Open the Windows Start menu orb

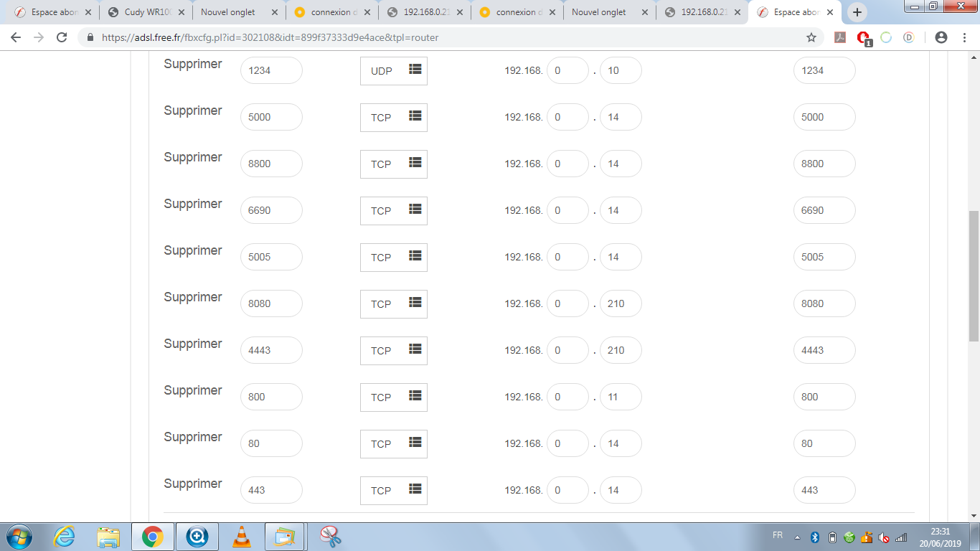point(18,537)
